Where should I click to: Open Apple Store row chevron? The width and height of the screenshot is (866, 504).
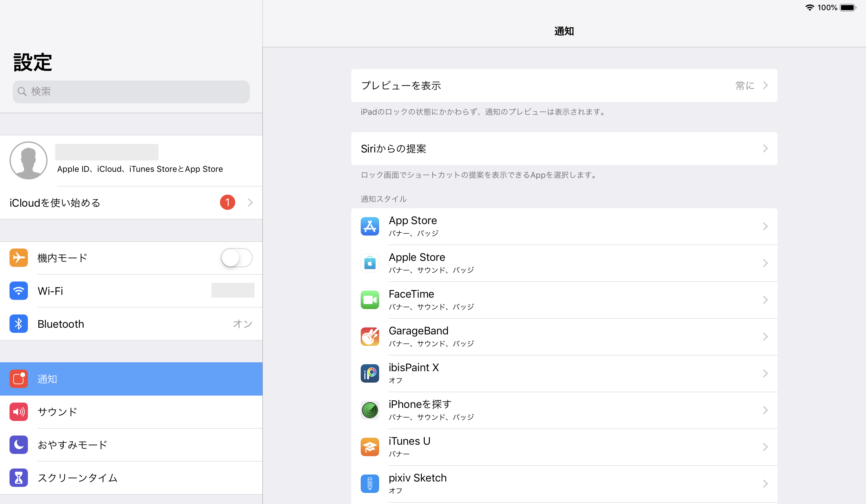coord(765,263)
